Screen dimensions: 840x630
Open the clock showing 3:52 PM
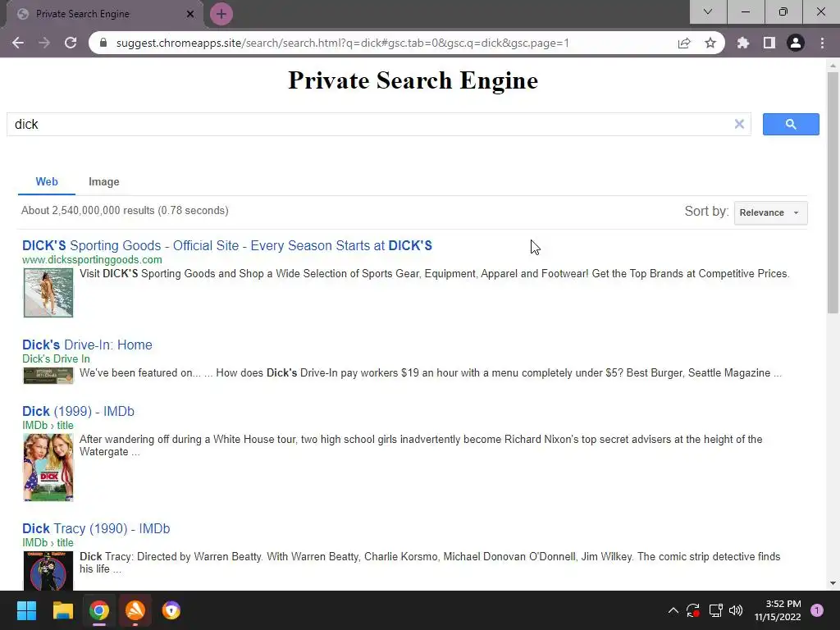(x=778, y=610)
